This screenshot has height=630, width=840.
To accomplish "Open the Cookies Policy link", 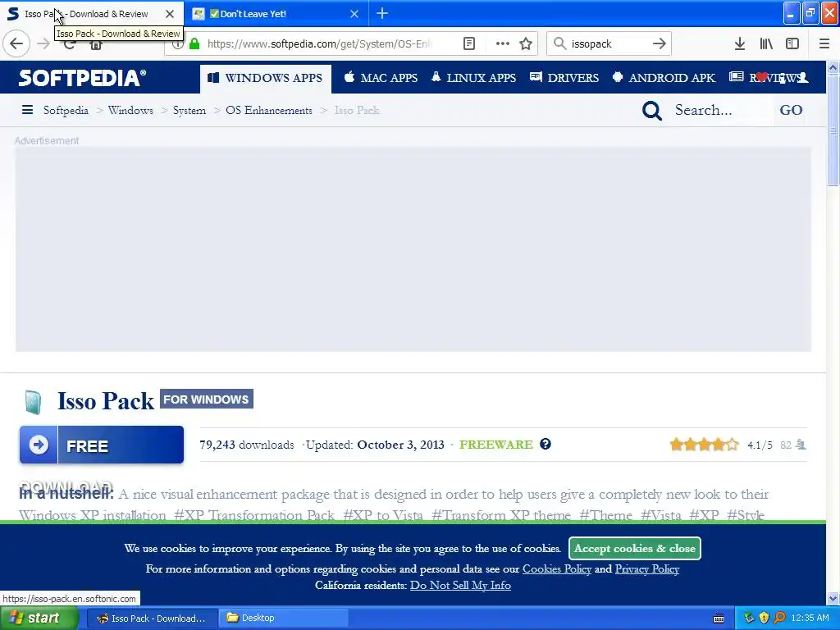I will click(x=557, y=569).
